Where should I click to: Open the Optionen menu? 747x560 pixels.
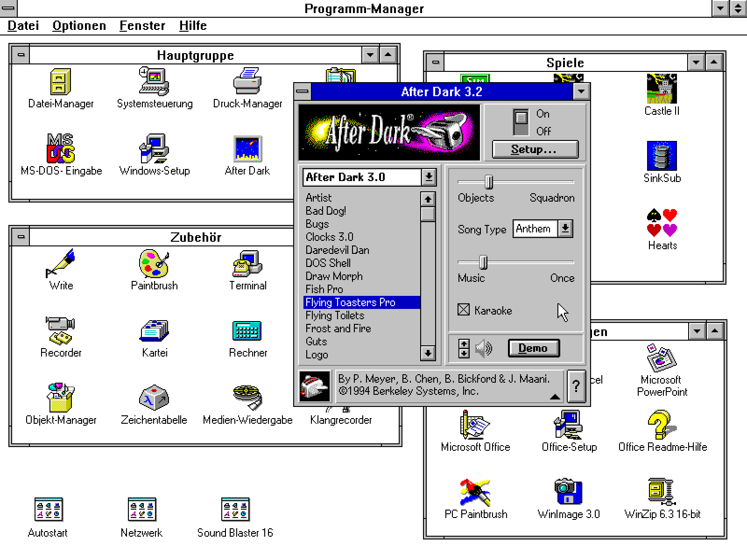point(79,26)
